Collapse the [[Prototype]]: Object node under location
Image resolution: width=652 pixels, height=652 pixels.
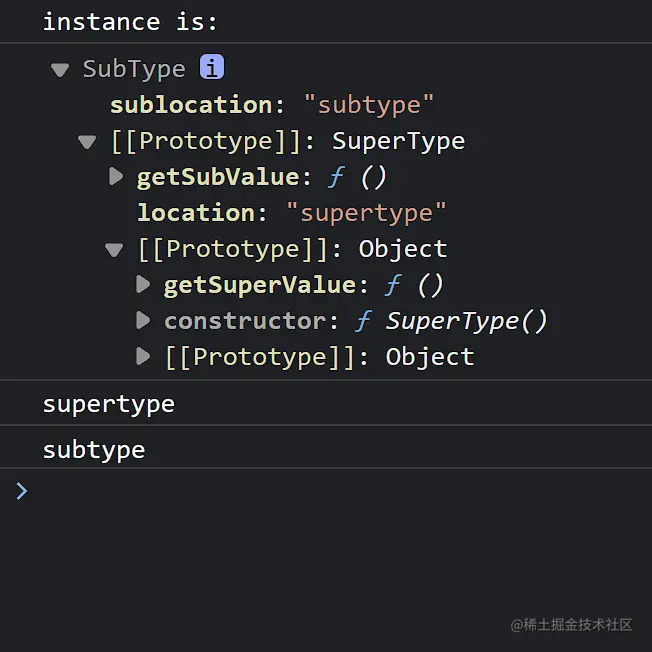pyautogui.click(x=114, y=250)
